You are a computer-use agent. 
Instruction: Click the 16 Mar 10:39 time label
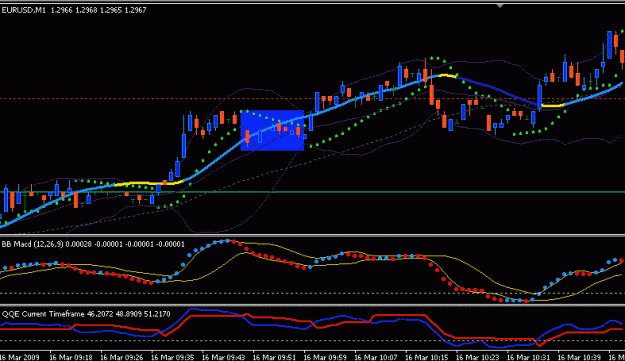coord(579,357)
